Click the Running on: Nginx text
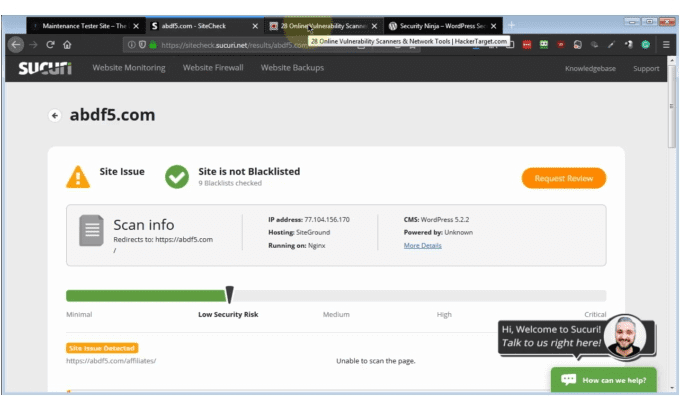The image size is (680, 396). click(x=297, y=245)
